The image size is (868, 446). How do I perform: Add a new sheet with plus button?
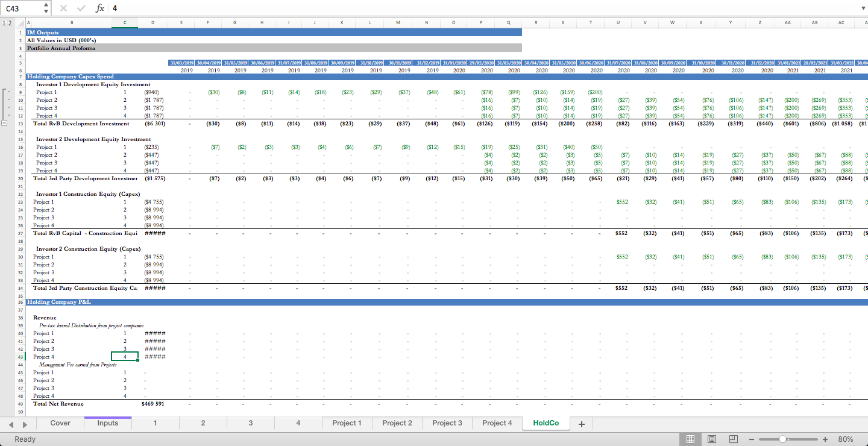(581, 424)
